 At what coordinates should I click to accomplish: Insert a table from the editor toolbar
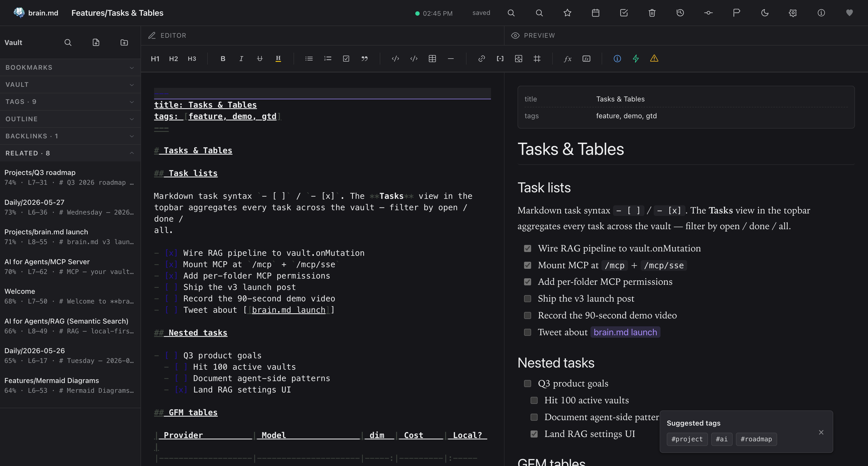[x=432, y=59]
